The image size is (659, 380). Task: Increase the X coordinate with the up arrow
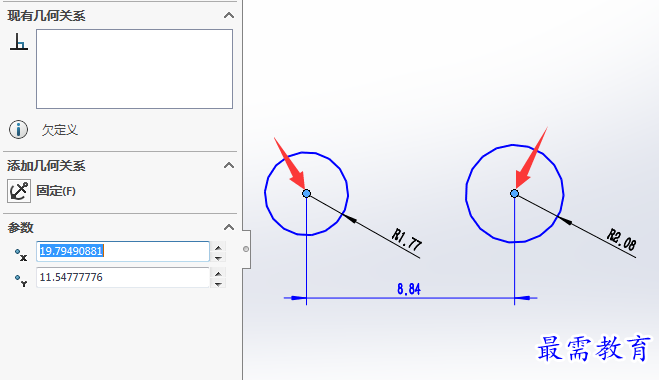(218, 248)
